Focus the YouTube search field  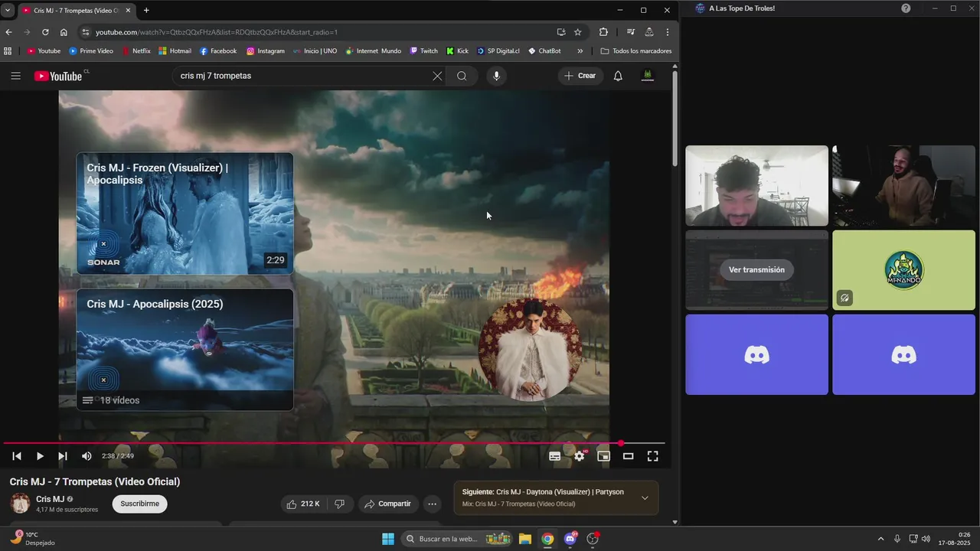pos(302,76)
